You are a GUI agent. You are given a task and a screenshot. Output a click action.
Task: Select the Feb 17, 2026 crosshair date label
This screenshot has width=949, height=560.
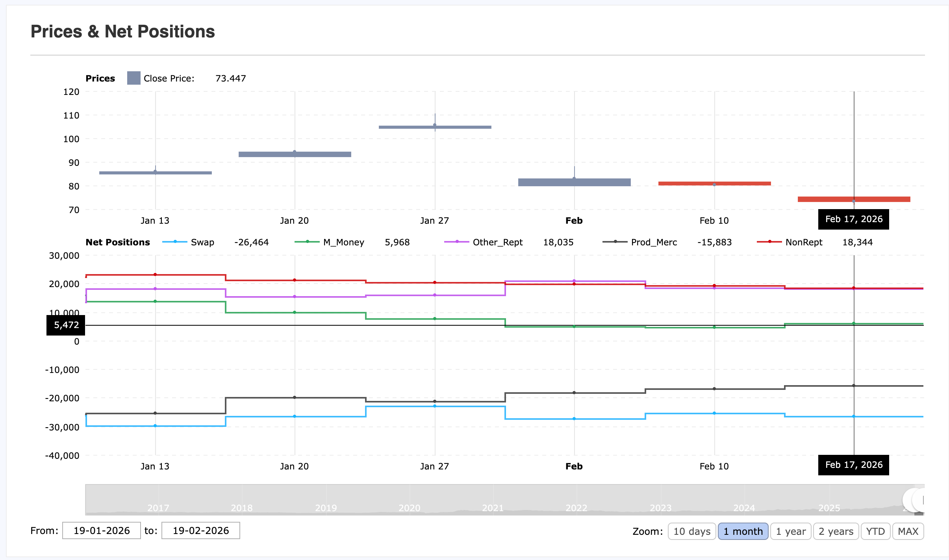click(x=853, y=219)
